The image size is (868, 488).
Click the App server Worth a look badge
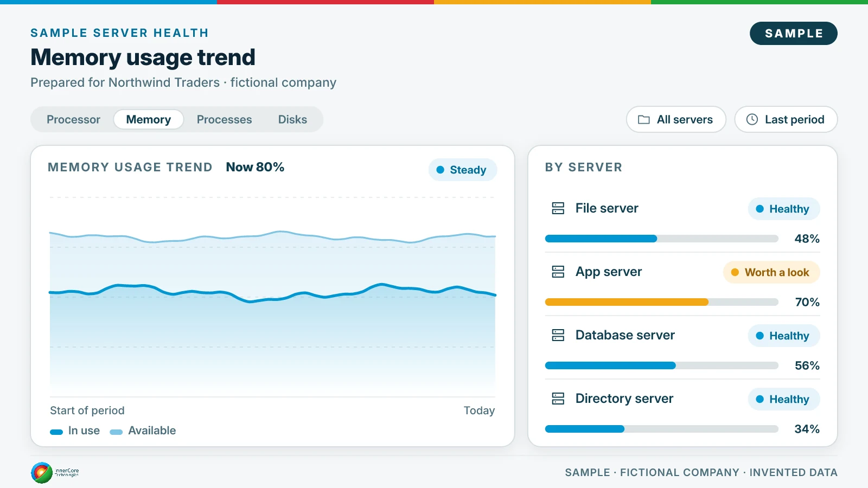(771, 272)
